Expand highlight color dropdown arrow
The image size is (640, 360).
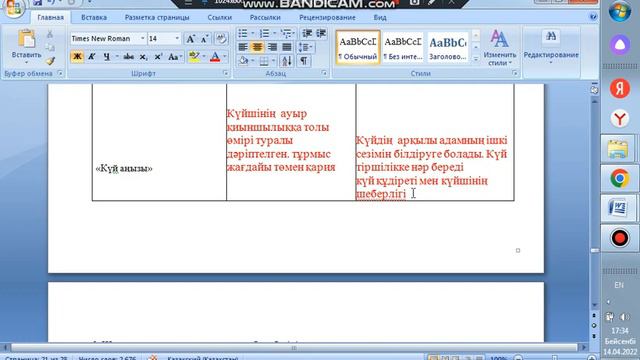(x=204, y=57)
